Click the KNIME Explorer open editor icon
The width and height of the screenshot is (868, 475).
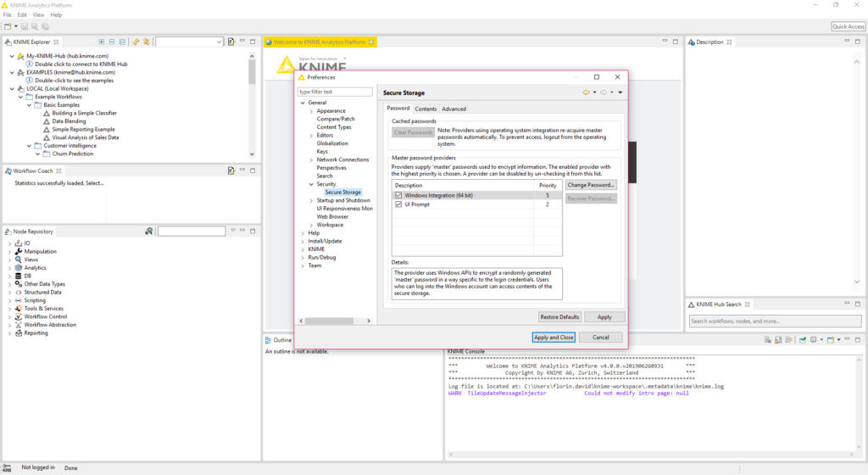[231, 42]
